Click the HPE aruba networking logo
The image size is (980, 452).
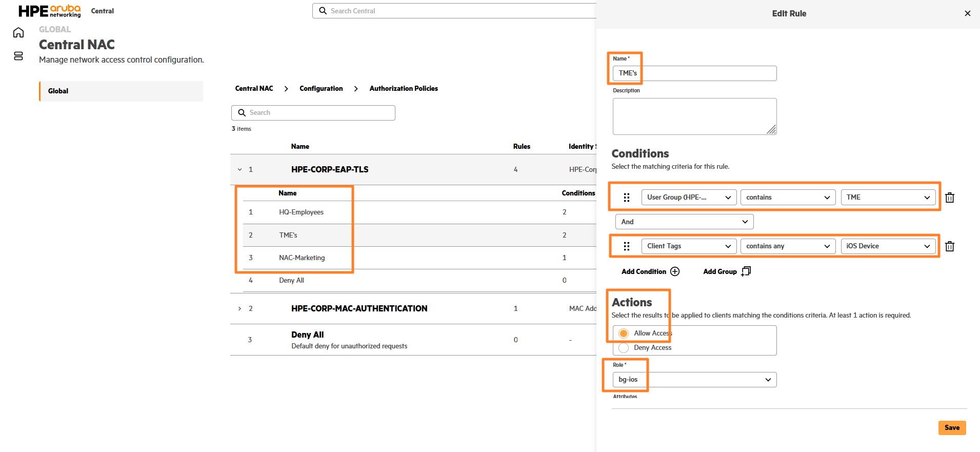[x=50, y=11]
